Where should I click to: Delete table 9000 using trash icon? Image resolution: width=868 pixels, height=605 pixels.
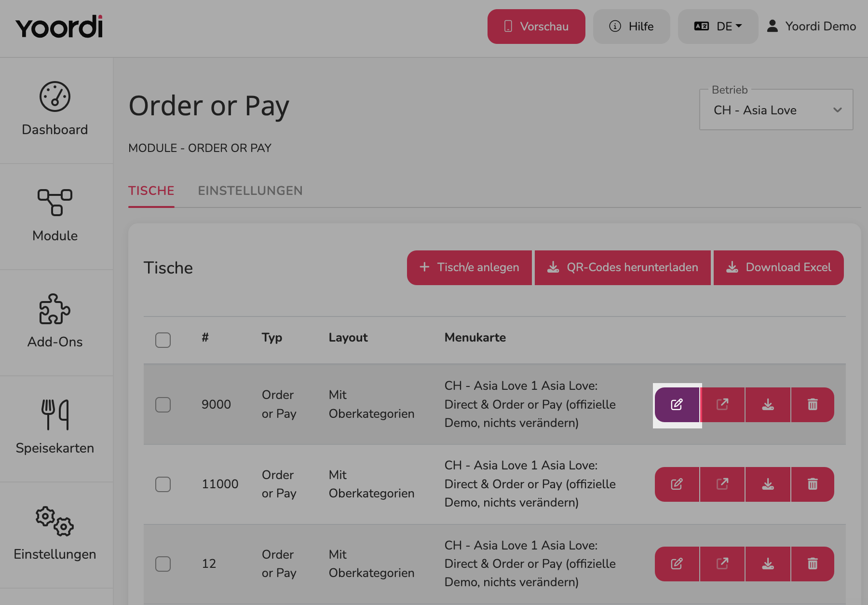point(813,405)
